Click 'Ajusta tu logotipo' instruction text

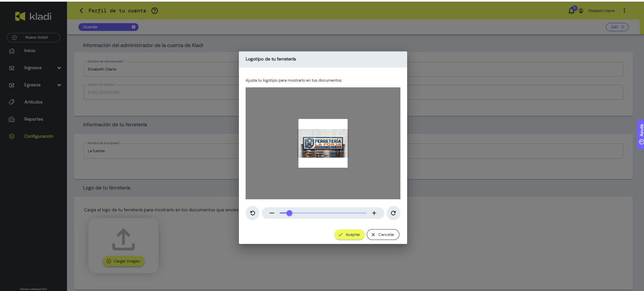(x=294, y=80)
